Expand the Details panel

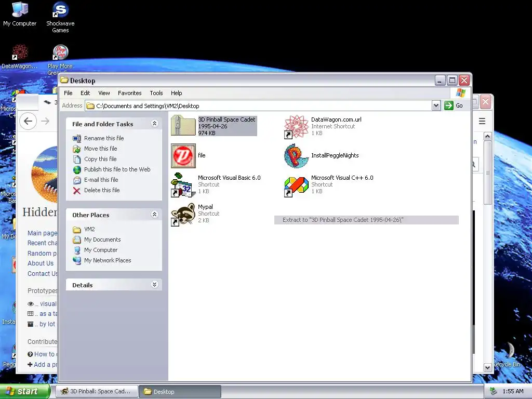click(x=154, y=284)
